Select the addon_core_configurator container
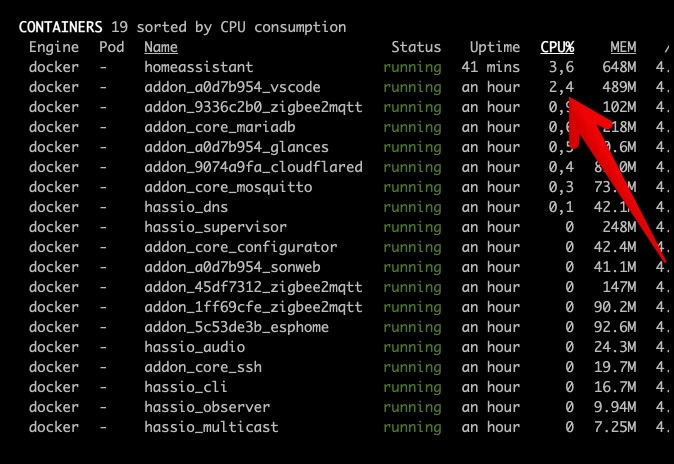The width and height of the screenshot is (674, 464). (241, 247)
